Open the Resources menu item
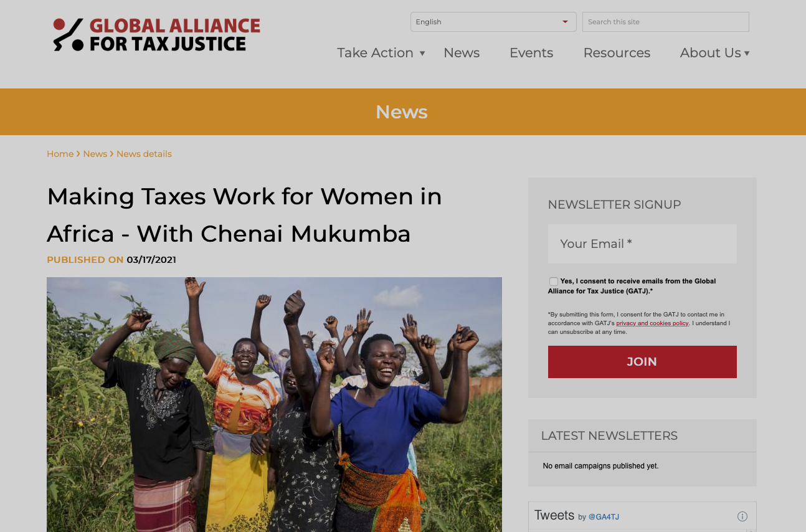This screenshot has width=806, height=532. pyautogui.click(x=617, y=53)
